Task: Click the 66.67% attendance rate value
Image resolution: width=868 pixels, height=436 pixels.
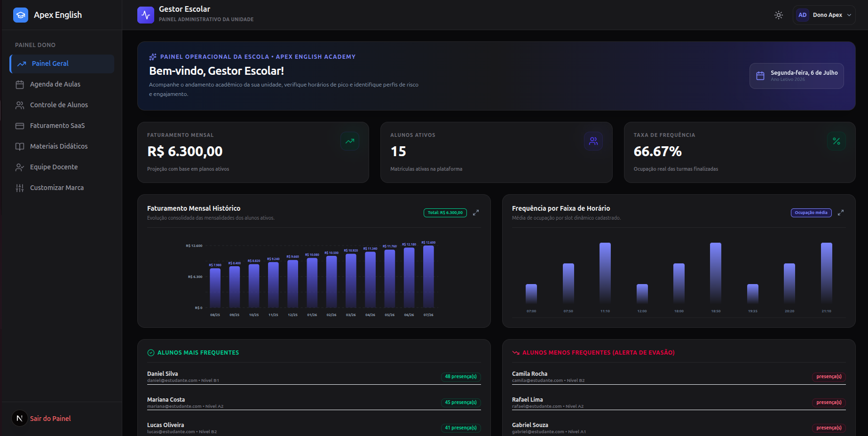Action: (657, 151)
